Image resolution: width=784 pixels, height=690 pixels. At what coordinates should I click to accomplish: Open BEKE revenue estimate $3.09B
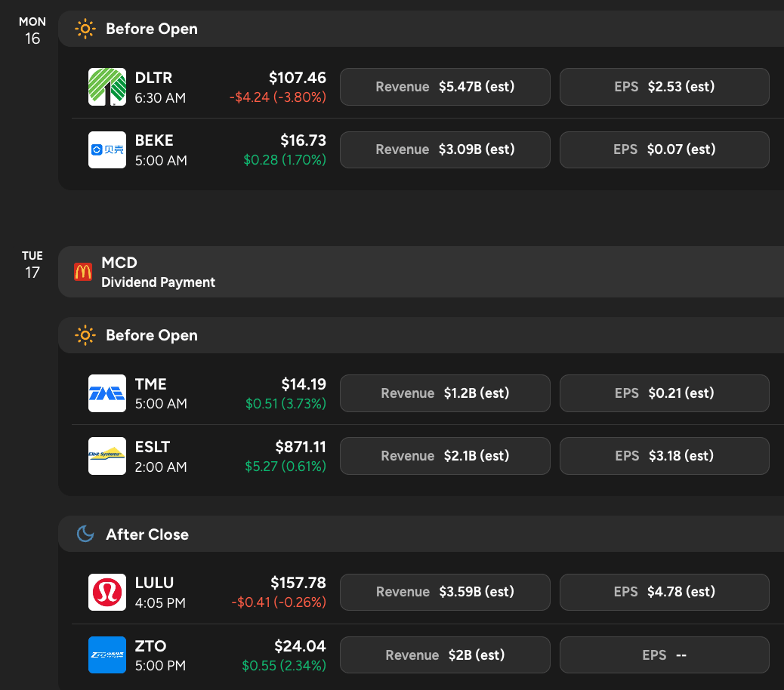pos(445,150)
